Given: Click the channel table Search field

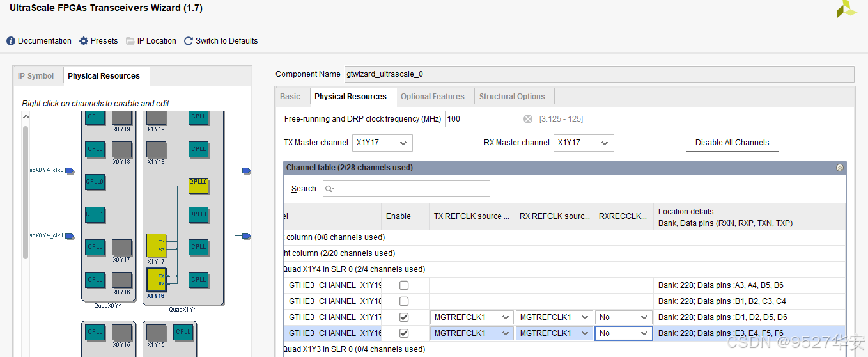Looking at the screenshot, I should 407,189.
